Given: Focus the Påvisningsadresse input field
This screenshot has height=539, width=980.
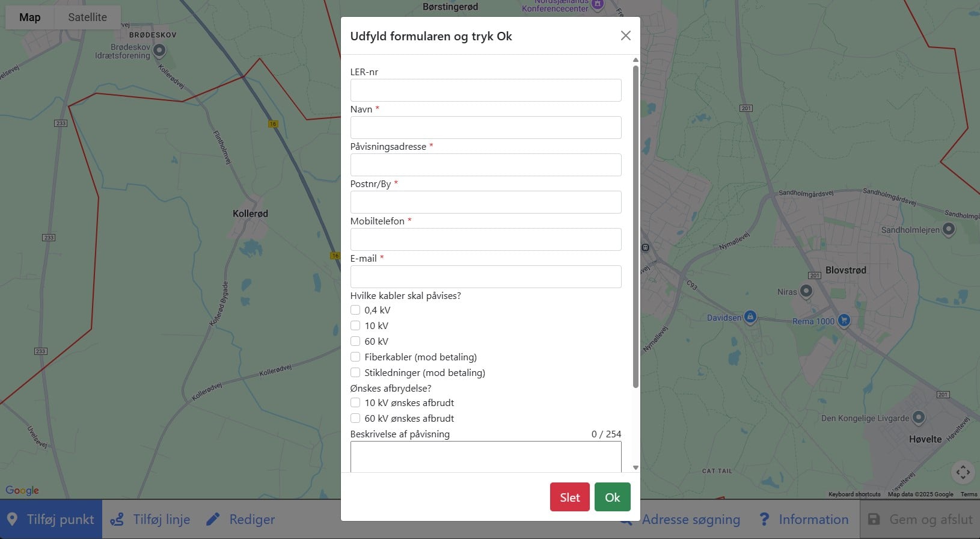Looking at the screenshot, I should coord(486,165).
